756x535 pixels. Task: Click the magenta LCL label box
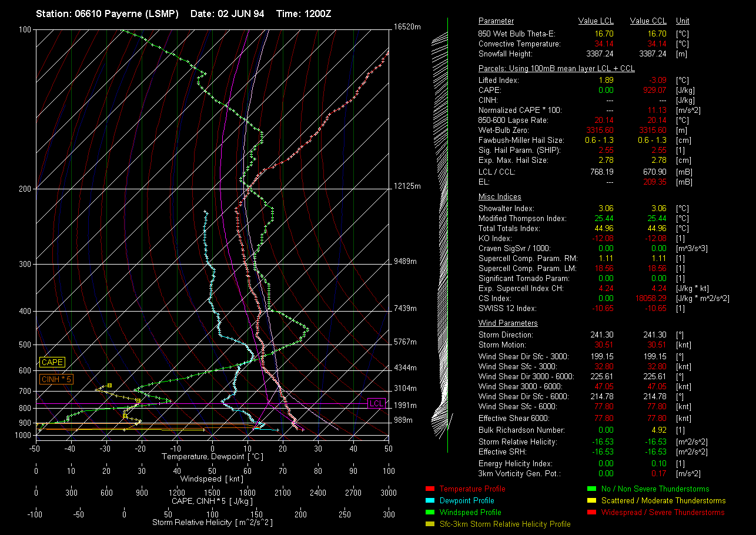pyautogui.click(x=376, y=403)
